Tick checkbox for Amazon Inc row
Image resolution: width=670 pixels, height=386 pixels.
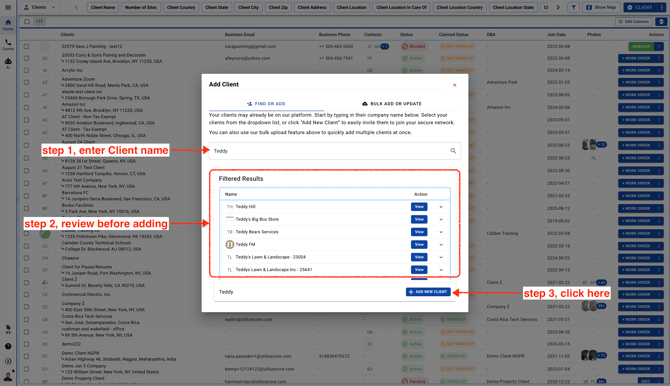coord(26,107)
